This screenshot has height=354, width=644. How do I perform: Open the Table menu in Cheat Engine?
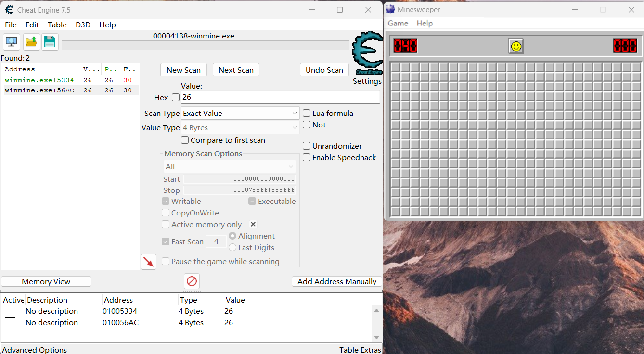coord(57,25)
